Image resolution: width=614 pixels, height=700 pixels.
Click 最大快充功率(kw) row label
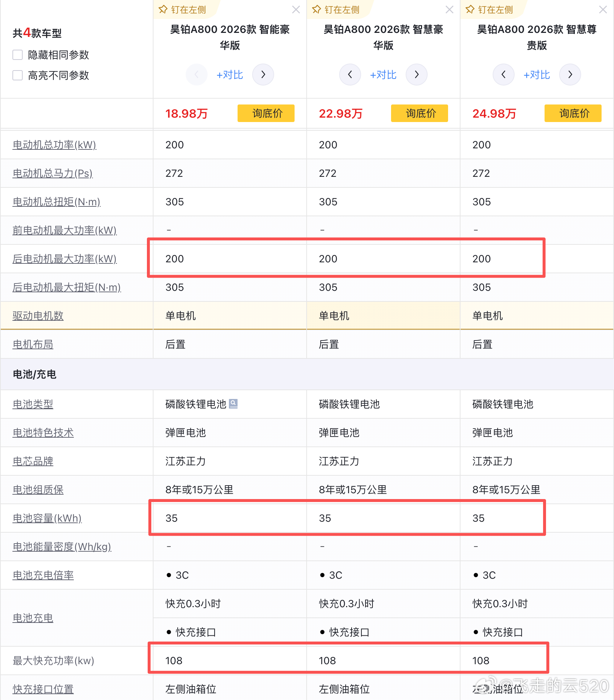53,661
